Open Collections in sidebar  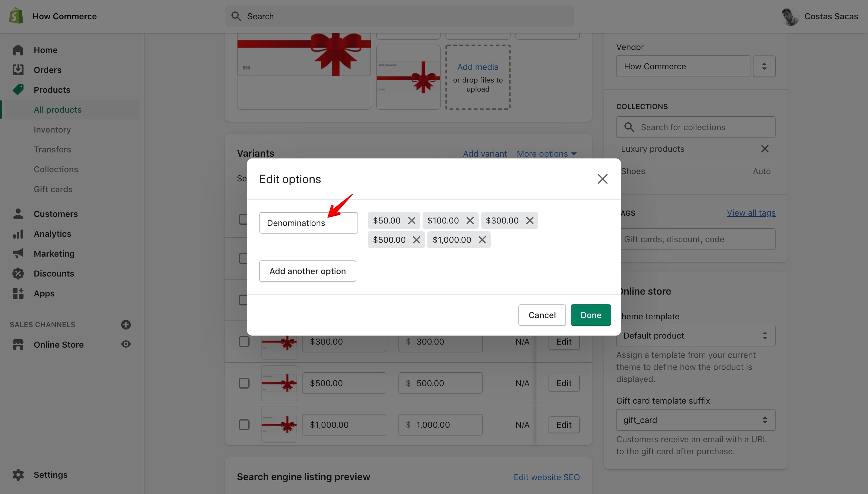[56, 169]
